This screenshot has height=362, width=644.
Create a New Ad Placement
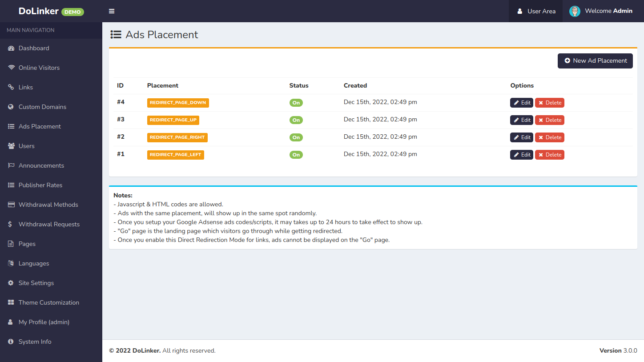tap(595, 60)
